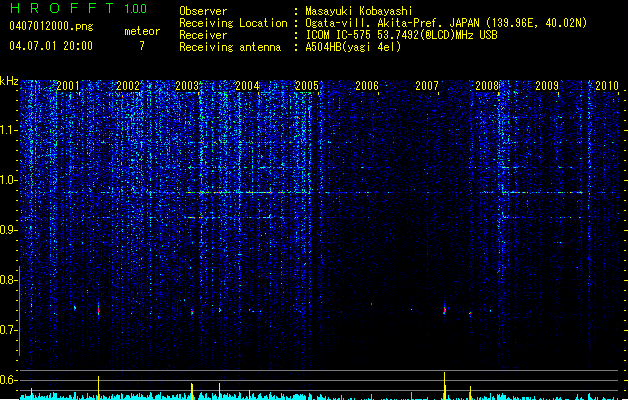Click the 0.7 kHz frequency tick label
The height and width of the screenshot is (400, 629).
tap(9, 330)
